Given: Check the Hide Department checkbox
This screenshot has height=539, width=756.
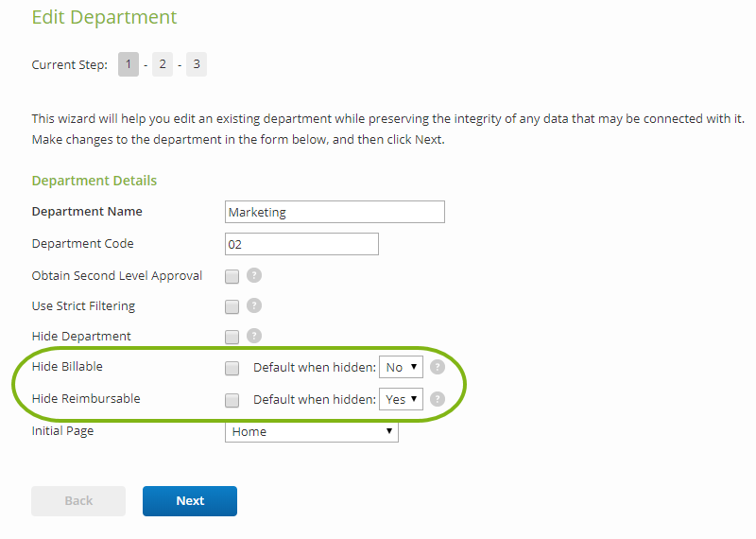Looking at the screenshot, I should [x=232, y=337].
